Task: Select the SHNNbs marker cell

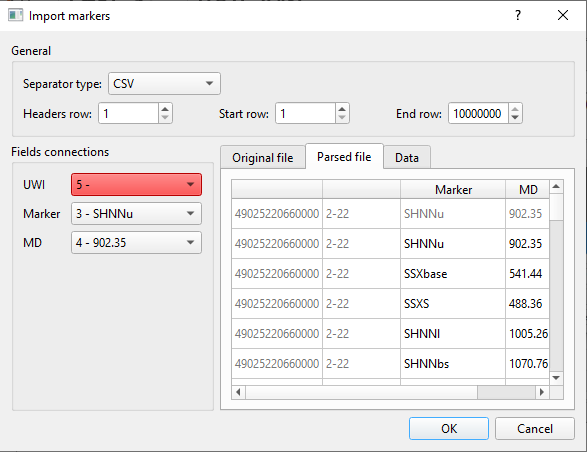Action: [x=453, y=364]
